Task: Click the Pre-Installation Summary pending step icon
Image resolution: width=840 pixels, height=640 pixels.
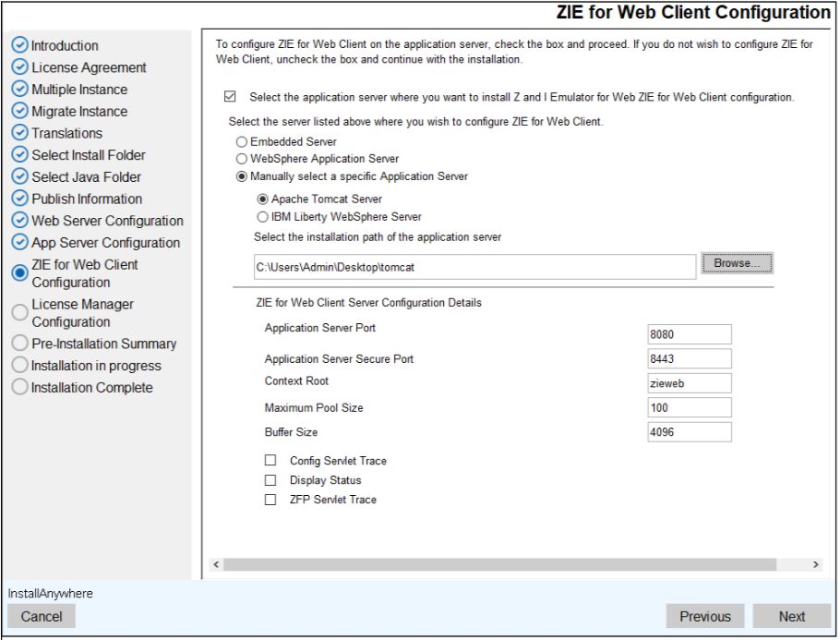Action: 19,343
